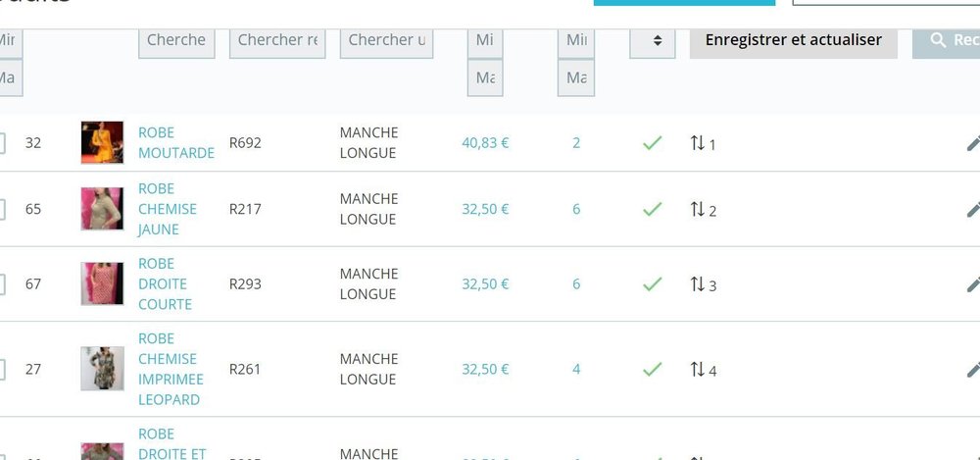Click edit pencil for ROBE CHEMISE IMPRIMEE LEOPARD
980x460 pixels.
973,369
